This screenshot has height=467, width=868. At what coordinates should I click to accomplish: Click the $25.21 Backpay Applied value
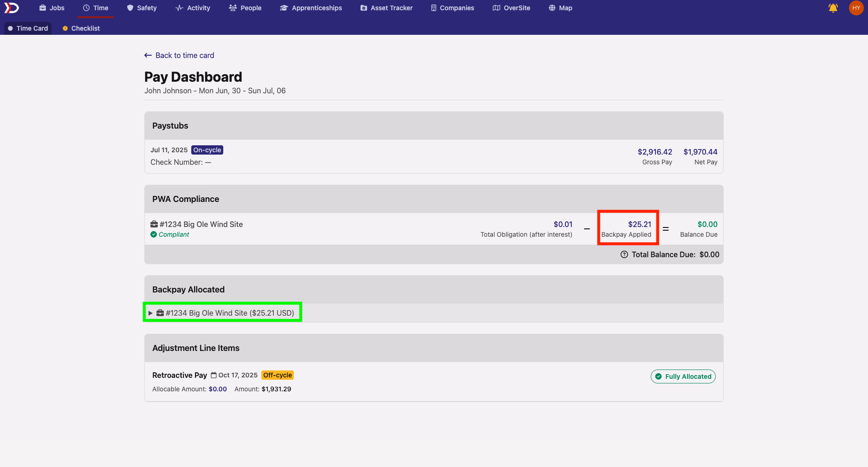click(x=640, y=224)
